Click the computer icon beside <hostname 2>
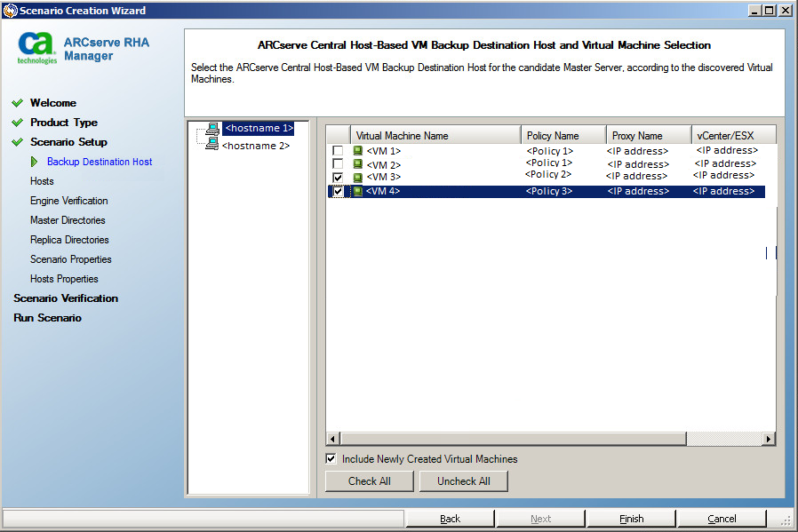Image resolution: width=798 pixels, height=532 pixels. click(212, 144)
